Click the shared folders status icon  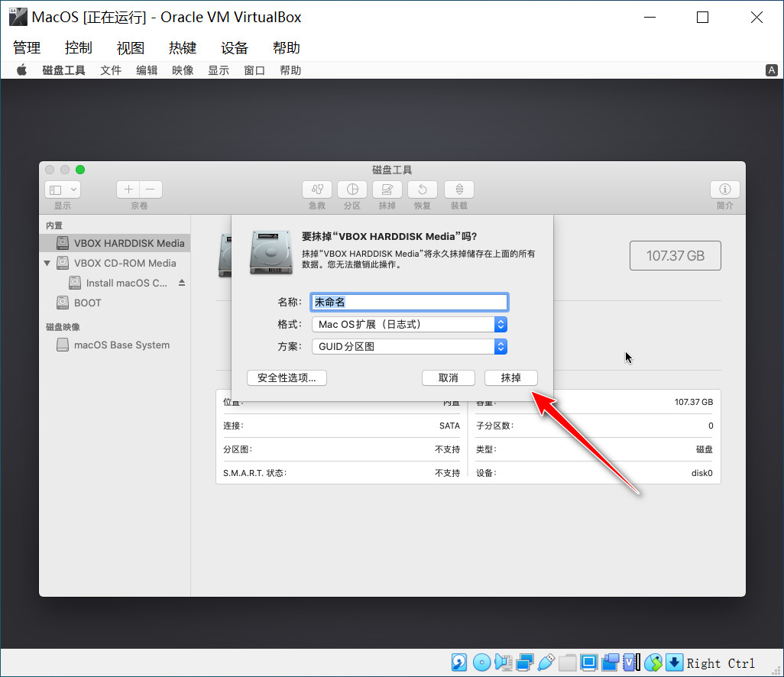click(568, 662)
